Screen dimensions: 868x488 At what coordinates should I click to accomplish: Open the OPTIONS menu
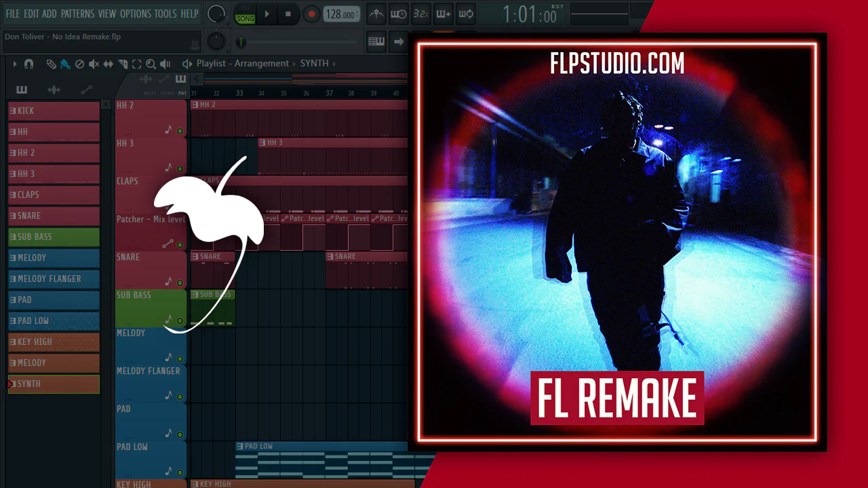coord(136,14)
